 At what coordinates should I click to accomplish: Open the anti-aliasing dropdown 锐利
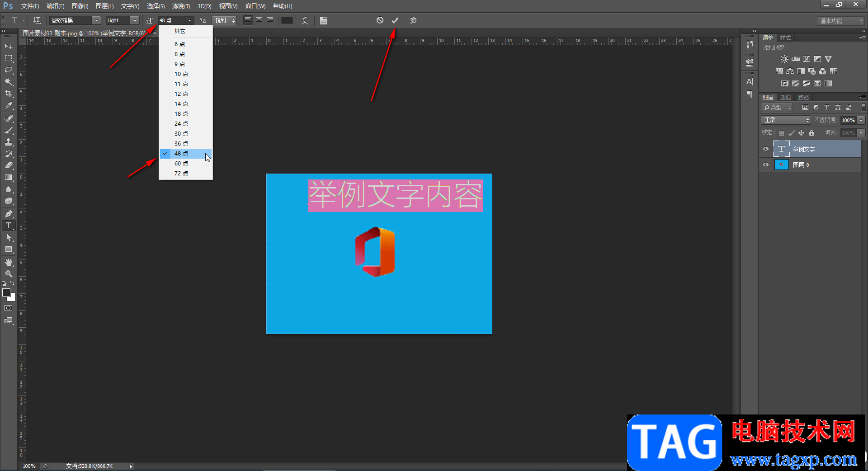click(x=225, y=20)
